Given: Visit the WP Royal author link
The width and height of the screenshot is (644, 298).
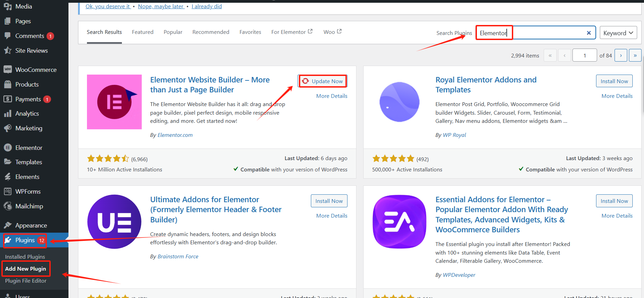Looking at the screenshot, I should pyautogui.click(x=454, y=135).
